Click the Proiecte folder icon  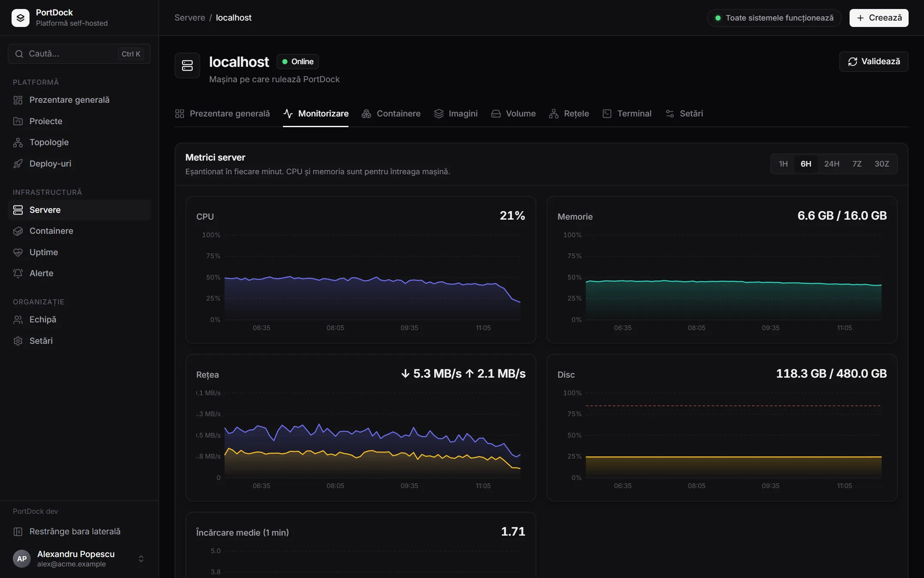pos(18,121)
